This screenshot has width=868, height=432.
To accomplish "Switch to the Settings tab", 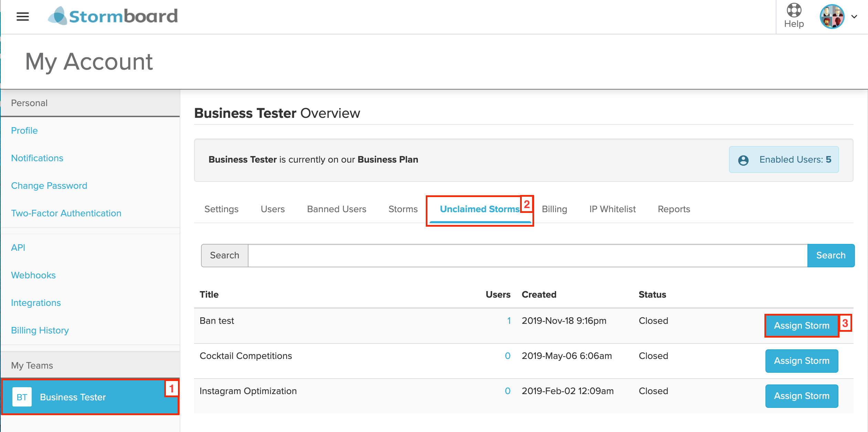I will click(221, 209).
